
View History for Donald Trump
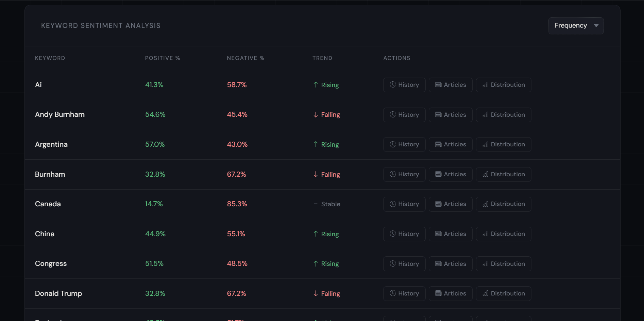pos(404,293)
